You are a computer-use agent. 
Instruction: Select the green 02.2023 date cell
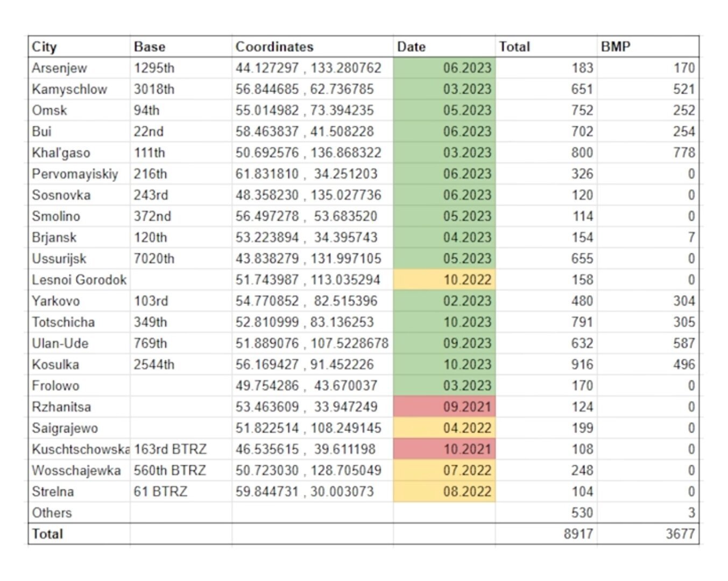click(444, 301)
